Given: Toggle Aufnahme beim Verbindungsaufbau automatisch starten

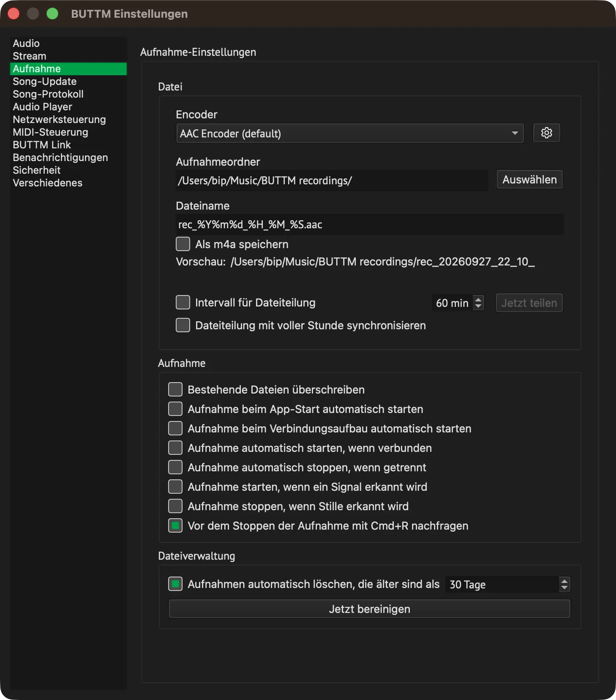Looking at the screenshot, I should tap(175, 428).
